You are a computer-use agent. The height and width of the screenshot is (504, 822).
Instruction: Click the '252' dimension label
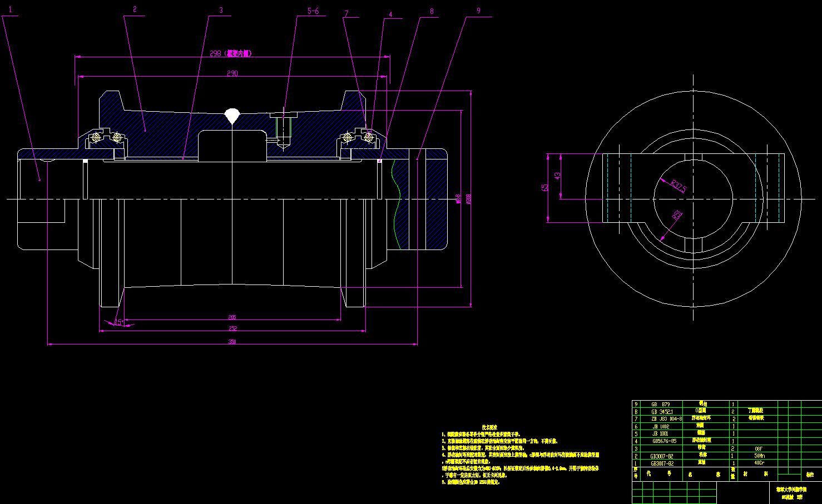coord(232,329)
